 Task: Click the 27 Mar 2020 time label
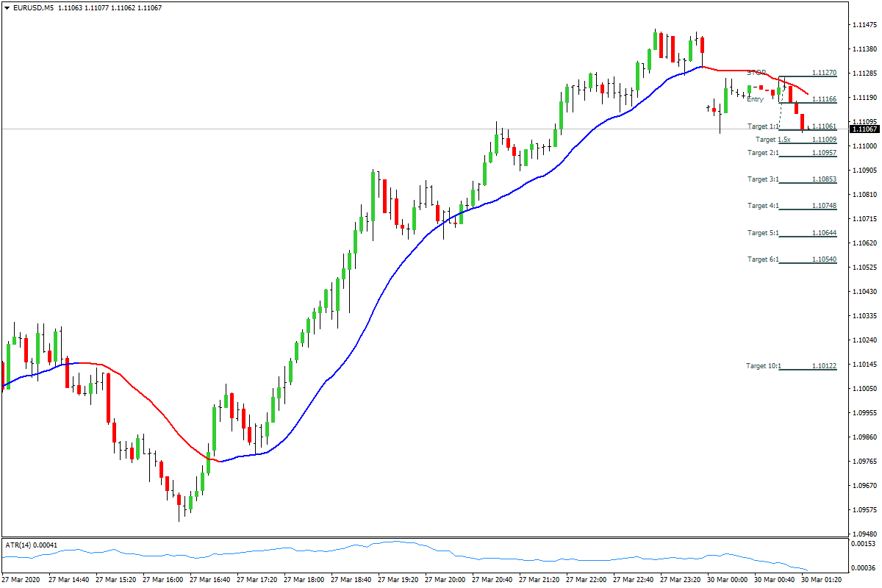21,580
